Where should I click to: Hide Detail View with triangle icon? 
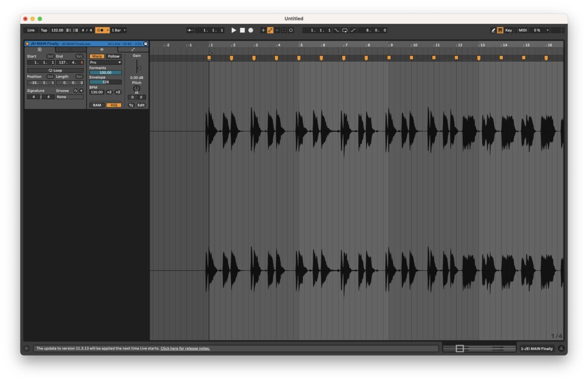tap(561, 349)
